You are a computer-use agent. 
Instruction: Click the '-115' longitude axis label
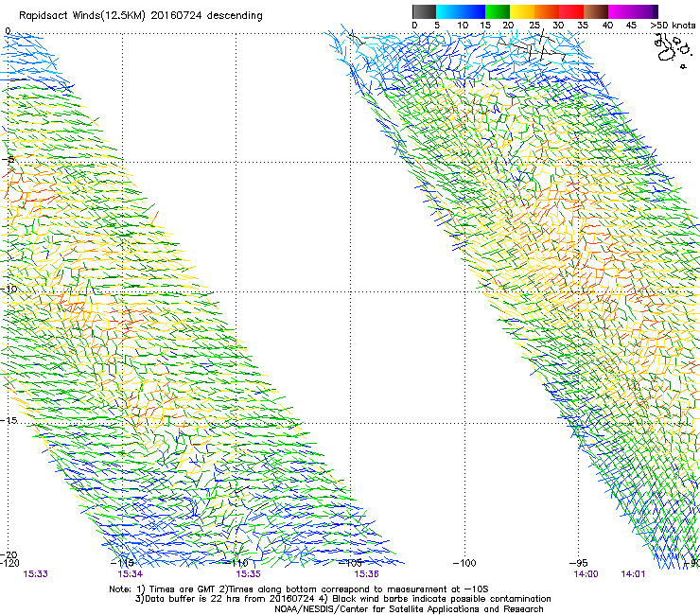122,563
